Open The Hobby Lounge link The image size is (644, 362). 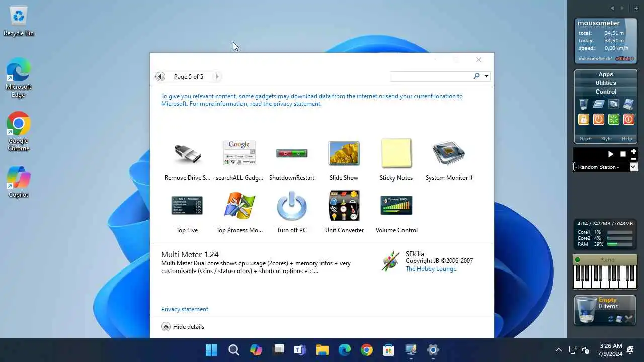click(x=431, y=269)
